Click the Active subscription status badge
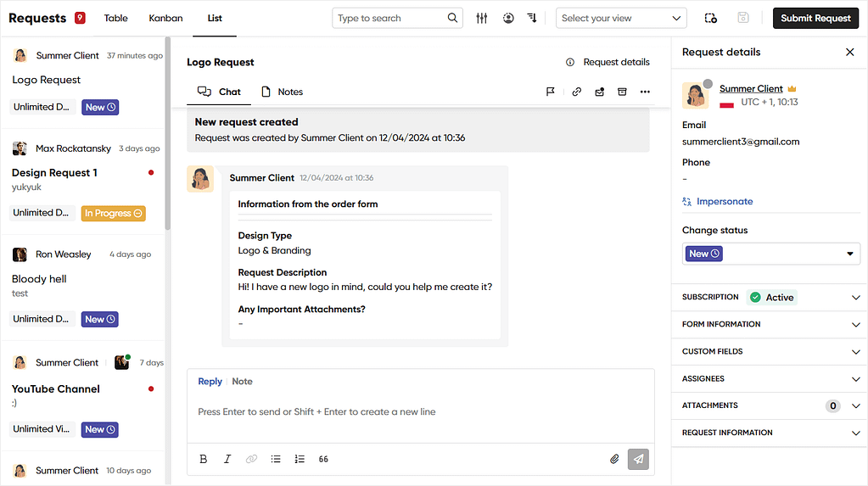This screenshot has width=868, height=486. tap(771, 297)
